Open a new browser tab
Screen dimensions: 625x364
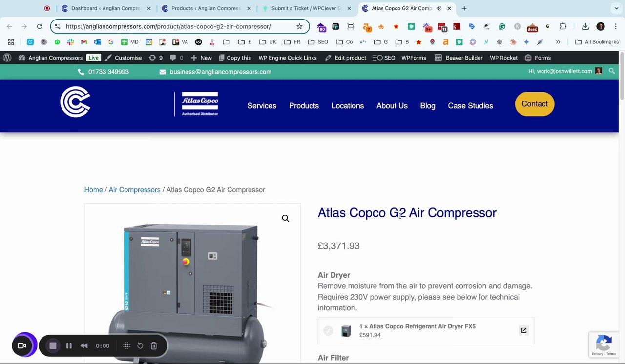(x=464, y=8)
